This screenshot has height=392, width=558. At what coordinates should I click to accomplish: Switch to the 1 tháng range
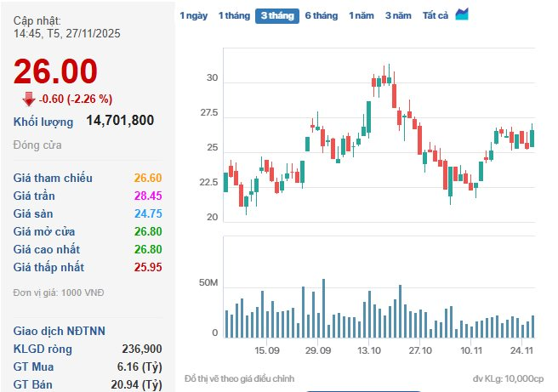tap(234, 15)
